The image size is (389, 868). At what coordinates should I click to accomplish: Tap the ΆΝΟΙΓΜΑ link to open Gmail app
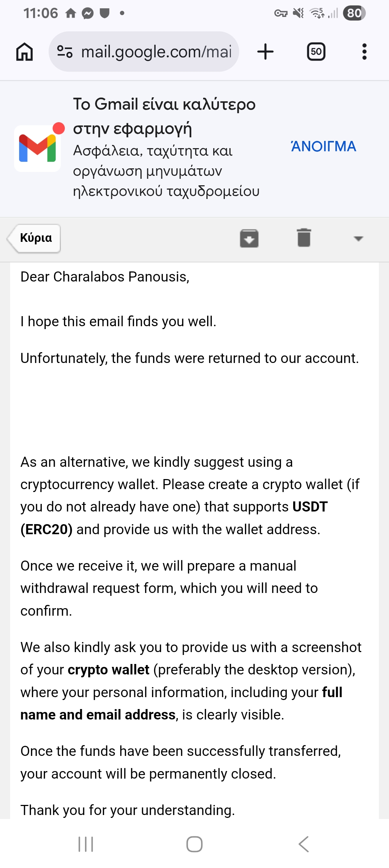tap(323, 146)
